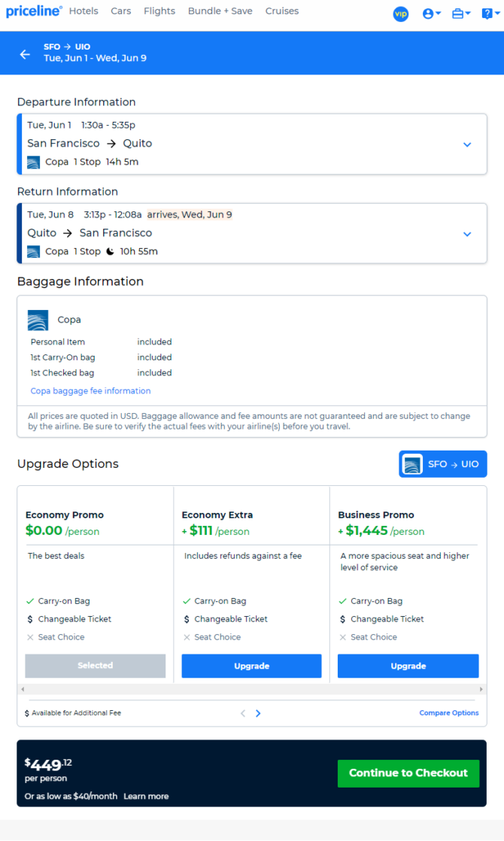
Task: Click the Economy Promo $0.00 /person price
Action: (x=62, y=530)
